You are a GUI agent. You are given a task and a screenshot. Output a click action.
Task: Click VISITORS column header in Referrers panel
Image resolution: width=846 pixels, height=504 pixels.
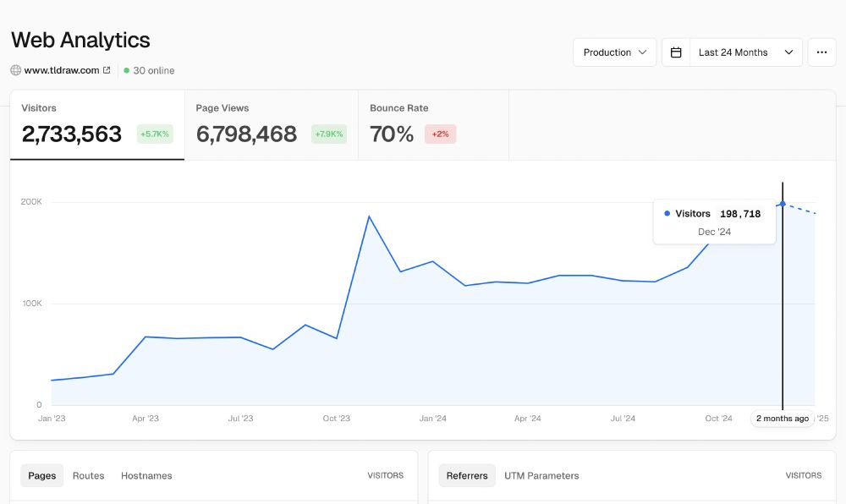point(804,475)
